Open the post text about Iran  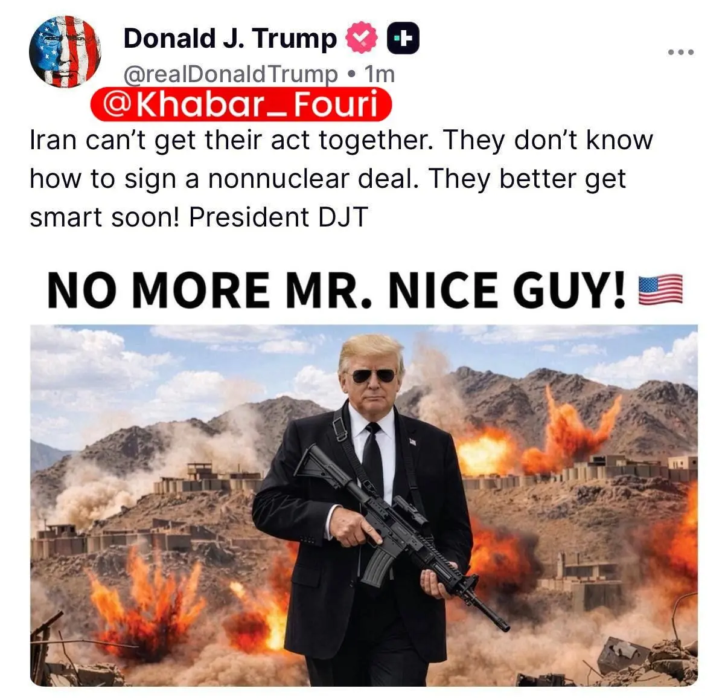point(341,178)
